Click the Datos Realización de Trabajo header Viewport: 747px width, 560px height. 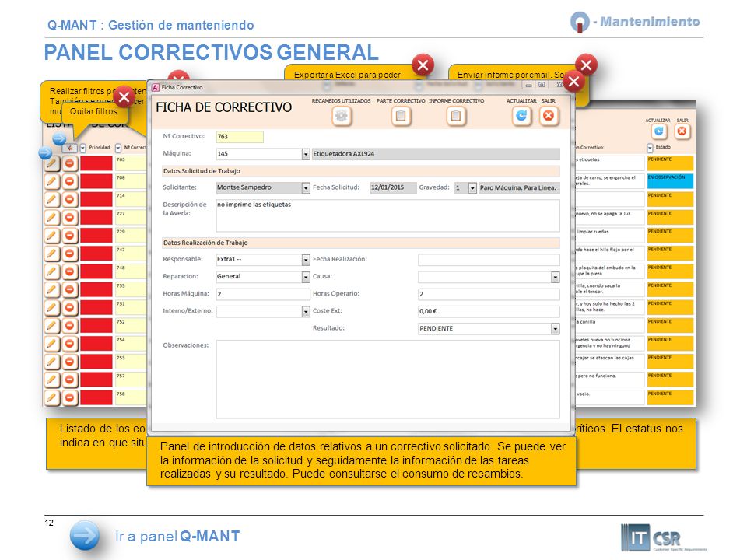[360, 243]
